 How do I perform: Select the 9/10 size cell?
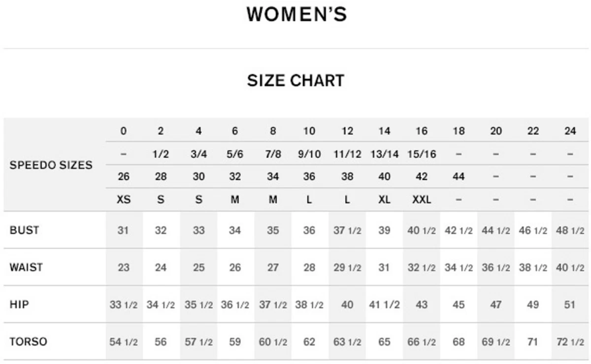point(309,154)
